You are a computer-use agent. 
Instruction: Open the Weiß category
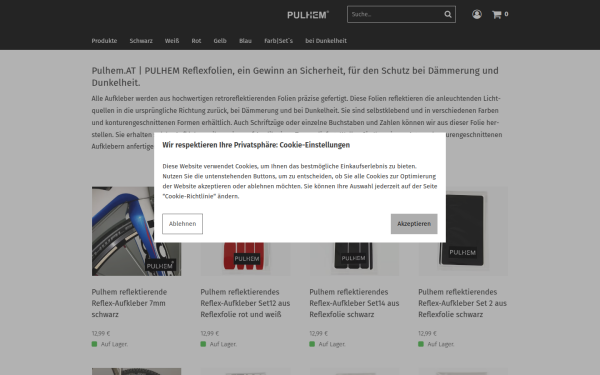[x=172, y=41]
